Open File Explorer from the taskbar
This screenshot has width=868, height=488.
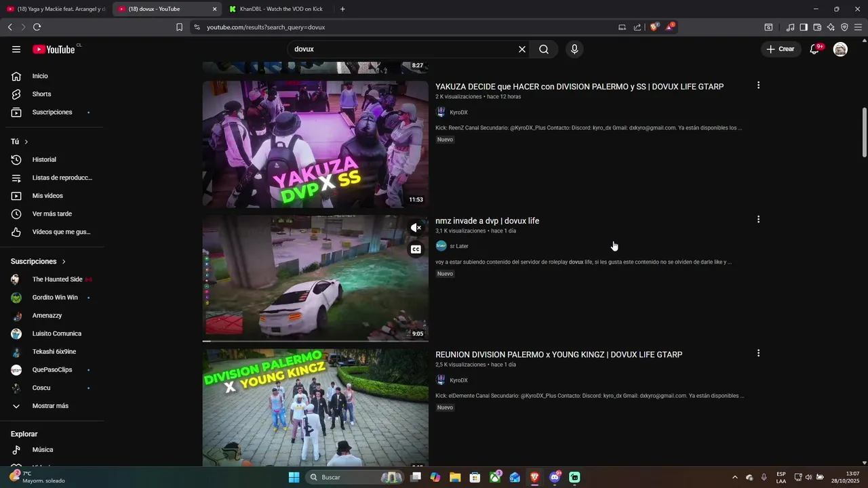point(455,477)
